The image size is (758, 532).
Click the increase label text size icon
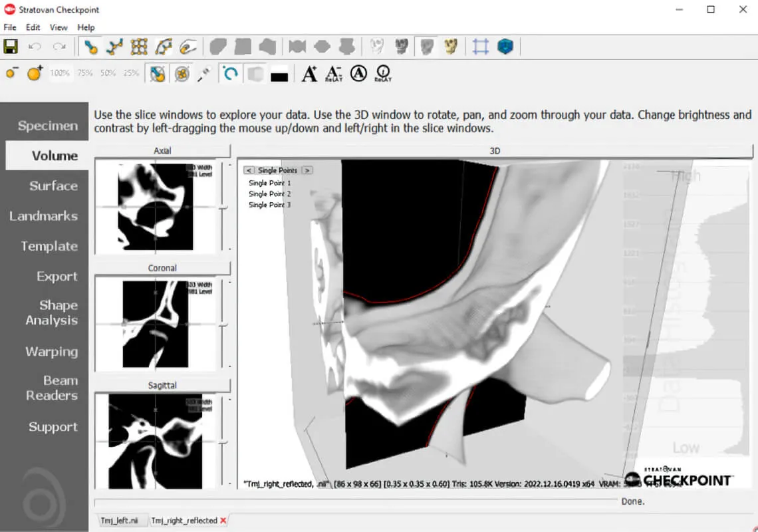click(309, 73)
